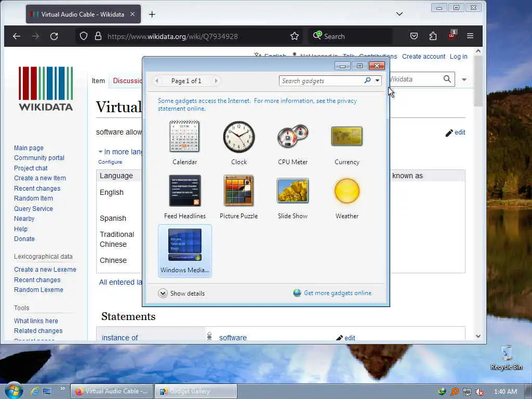Click Firefox back arrow button

coord(17,36)
